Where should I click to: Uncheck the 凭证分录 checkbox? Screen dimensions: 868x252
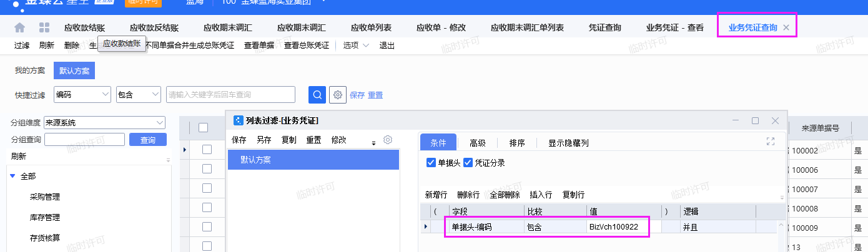468,163
